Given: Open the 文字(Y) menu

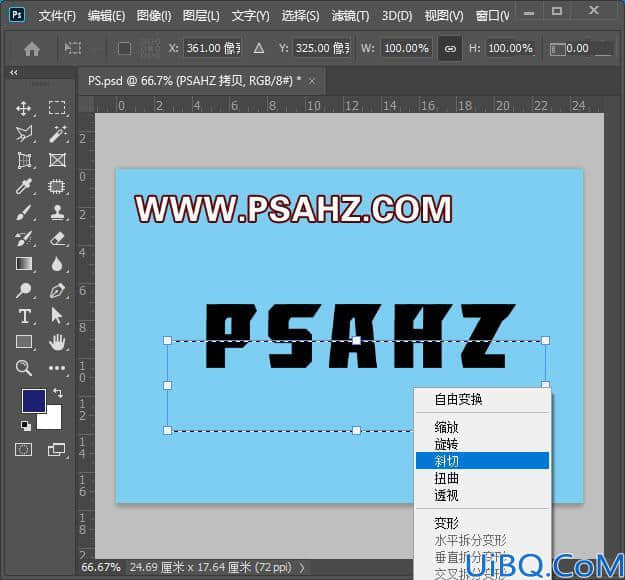Looking at the screenshot, I should coord(251,16).
